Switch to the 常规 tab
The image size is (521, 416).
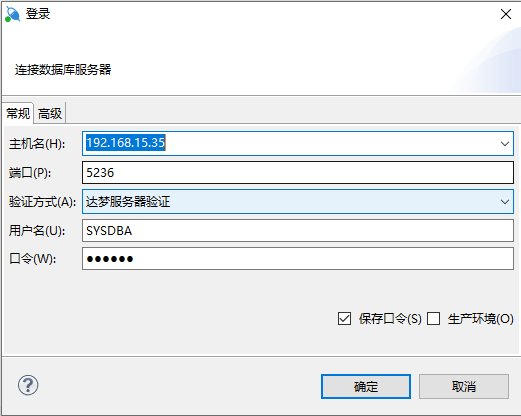pyautogui.click(x=18, y=114)
